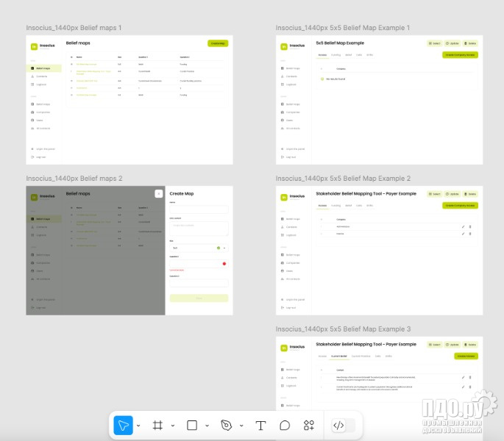This screenshot has height=441, width=504.
Task: Click Current Belief tab in Example 3 frame
Action: 338,356
